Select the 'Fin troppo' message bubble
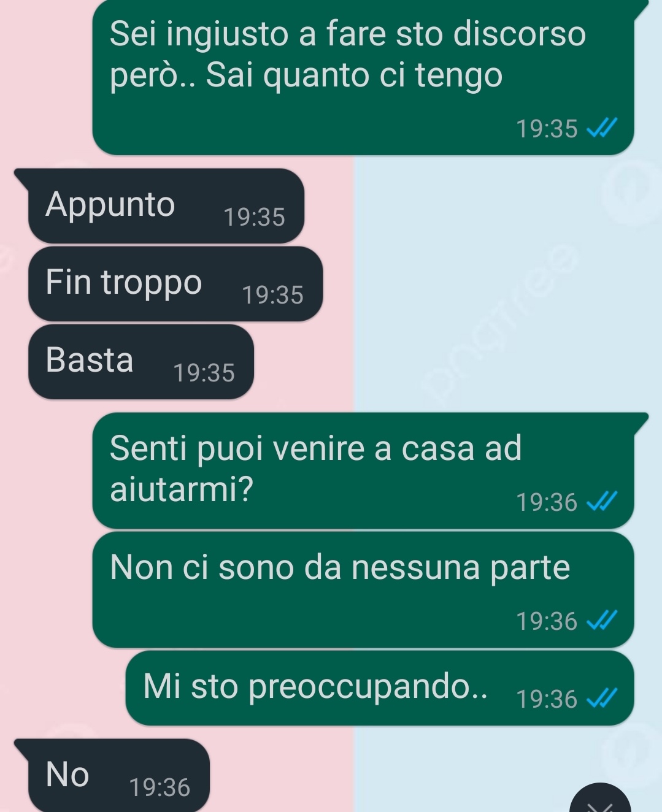The image size is (662, 812). (175, 284)
